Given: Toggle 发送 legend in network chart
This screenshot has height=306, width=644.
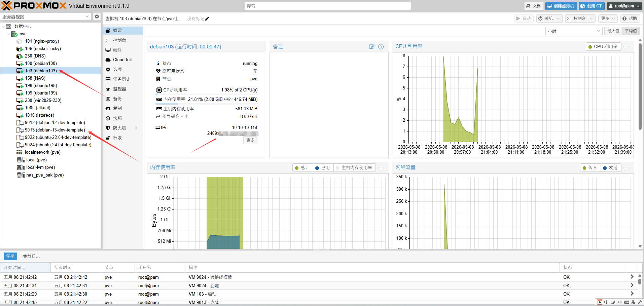Looking at the screenshot, I should click(610, 168).
